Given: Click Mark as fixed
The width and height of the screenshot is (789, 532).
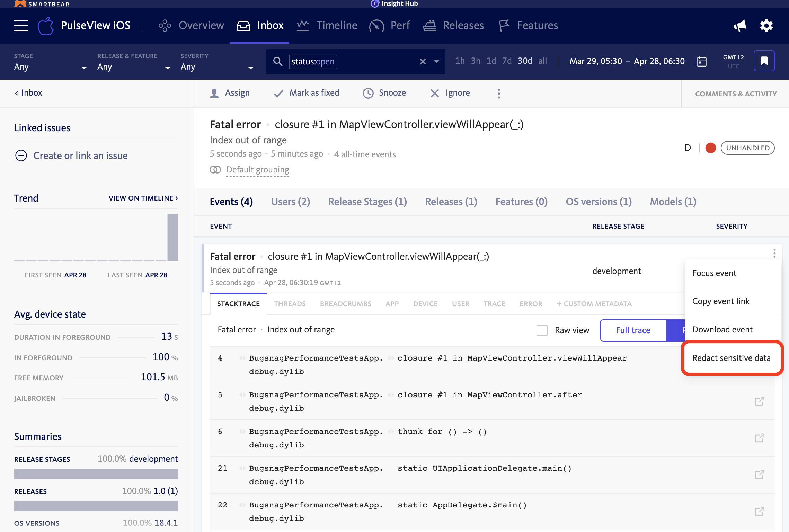Looking at the screenshot, I should [x=306, y=93].
